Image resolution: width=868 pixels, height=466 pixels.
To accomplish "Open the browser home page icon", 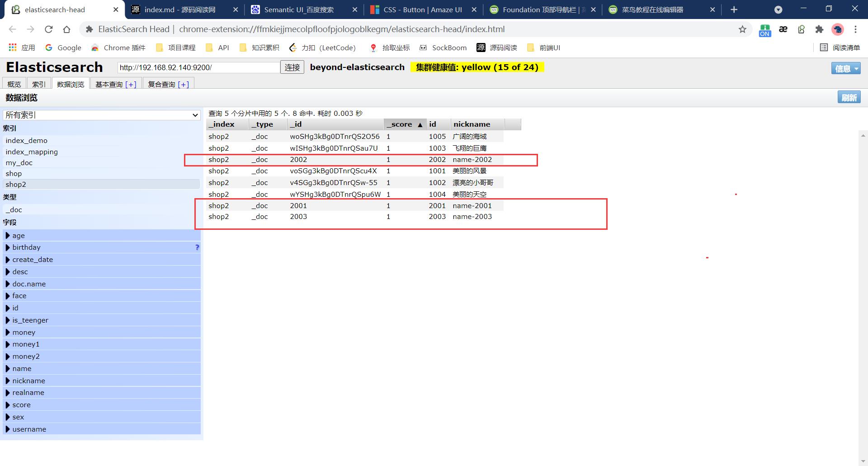I will [x=66, y=29].
